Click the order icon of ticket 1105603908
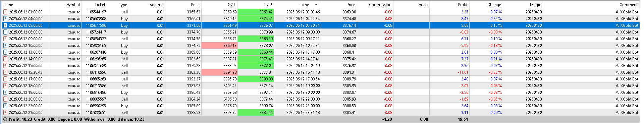Screen dimensions: 644x124 click(x=5, y=19)
